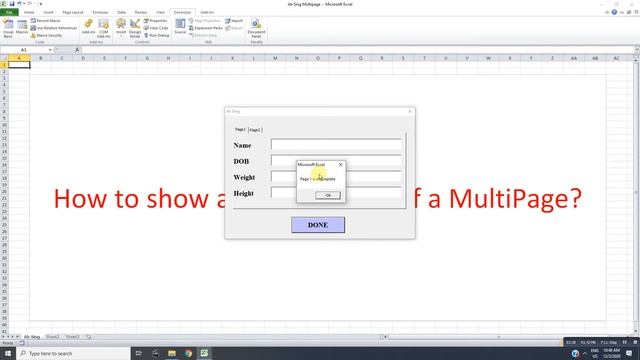640x360 pixels.
Task: Click the Weight text box
Action: pos(336,177)
